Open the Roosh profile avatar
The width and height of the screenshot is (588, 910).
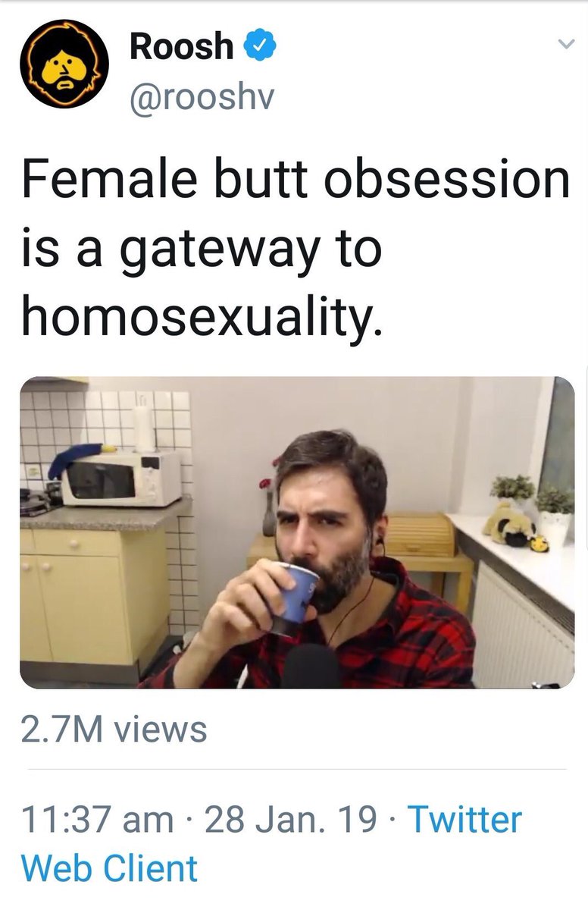coord(64,64)
